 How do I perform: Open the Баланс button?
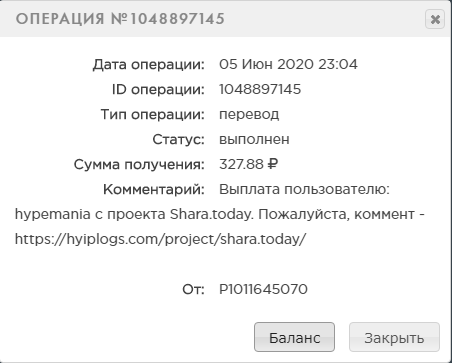tap(294, 337)
